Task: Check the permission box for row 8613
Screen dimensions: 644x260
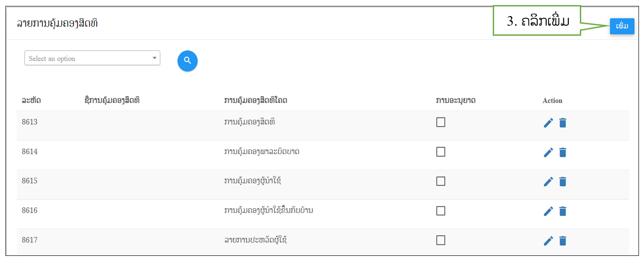Action: (441, 122)
